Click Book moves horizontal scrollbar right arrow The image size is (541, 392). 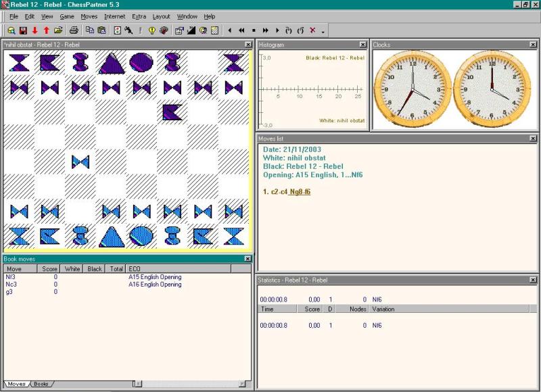pos(242,384)
